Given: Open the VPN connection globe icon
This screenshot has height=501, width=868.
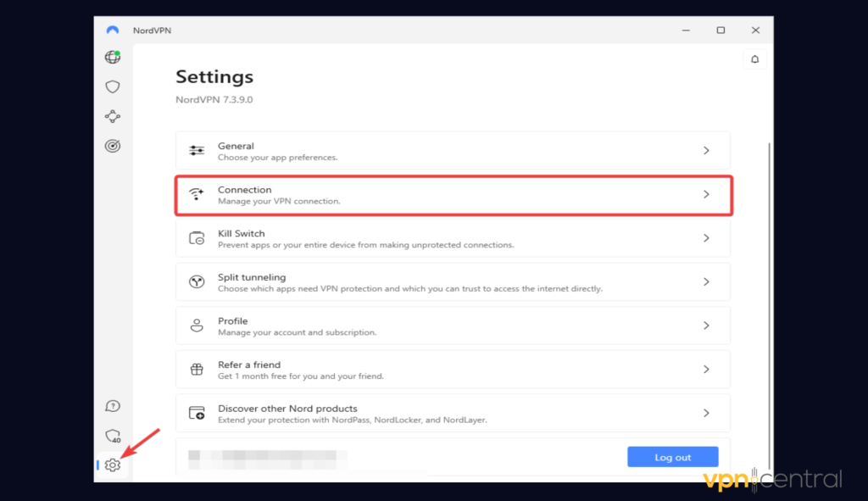Looking at the screenshot, I should coord(112,57).
